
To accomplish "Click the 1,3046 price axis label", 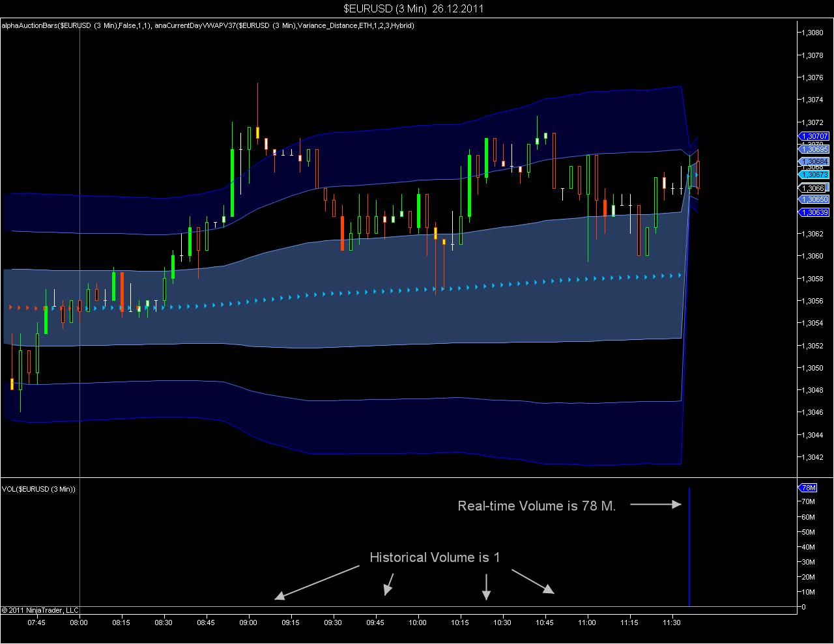I will 812,412.
